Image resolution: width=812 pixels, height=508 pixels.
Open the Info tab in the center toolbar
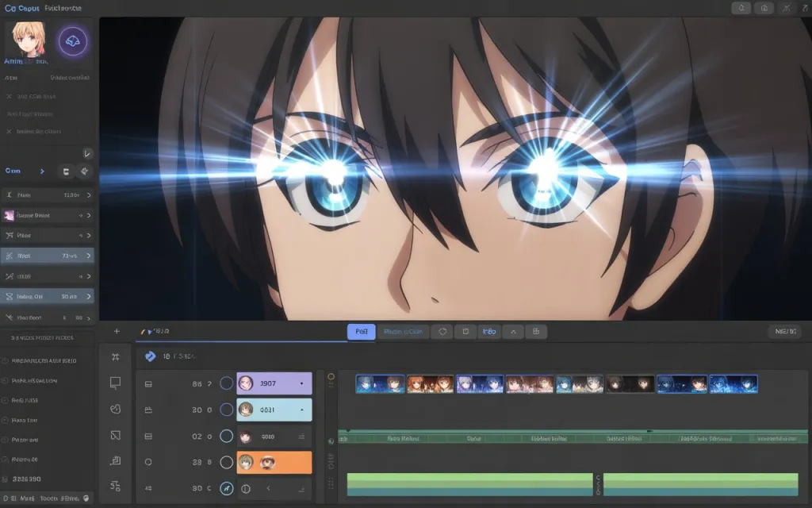click(x=489, y=332)
